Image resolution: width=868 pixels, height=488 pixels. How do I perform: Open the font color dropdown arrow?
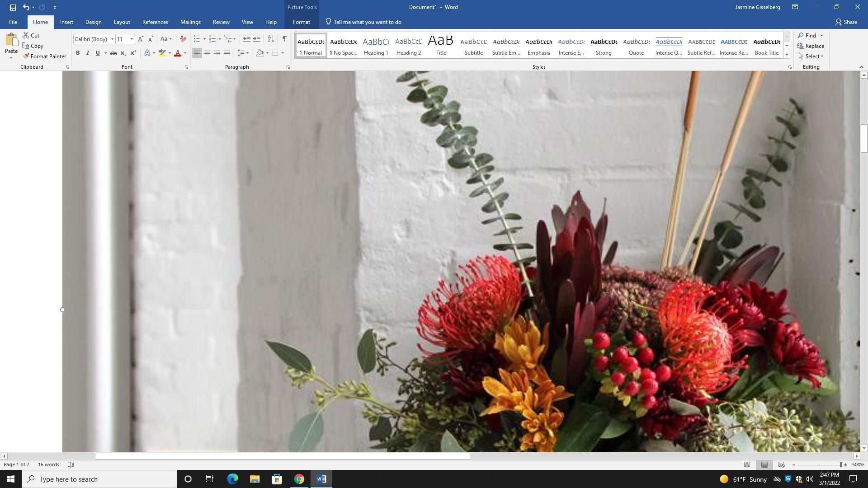[x=185, y=53]
